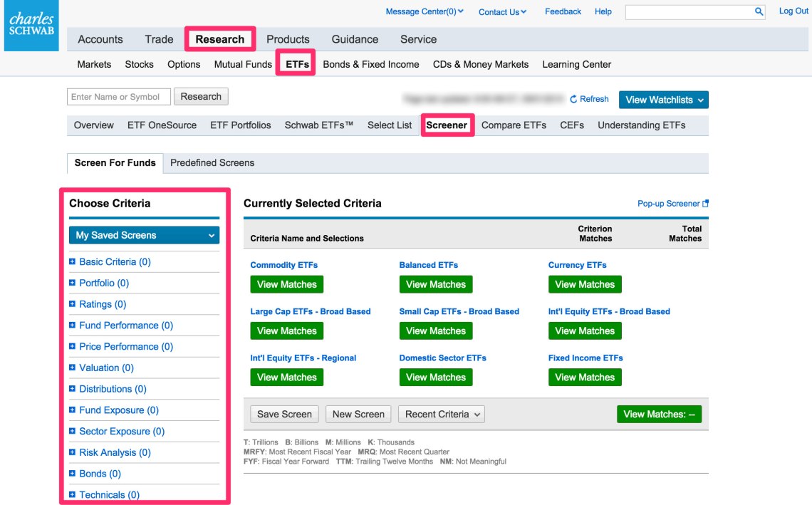This screenshot has height=505, width=812.
Task: Go to the Markets submenu
Action: (94, 64)
